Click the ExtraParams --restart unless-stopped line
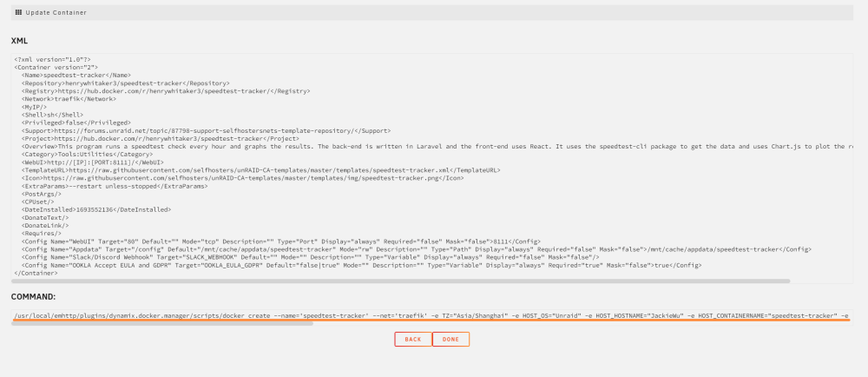 pos(115,186)
